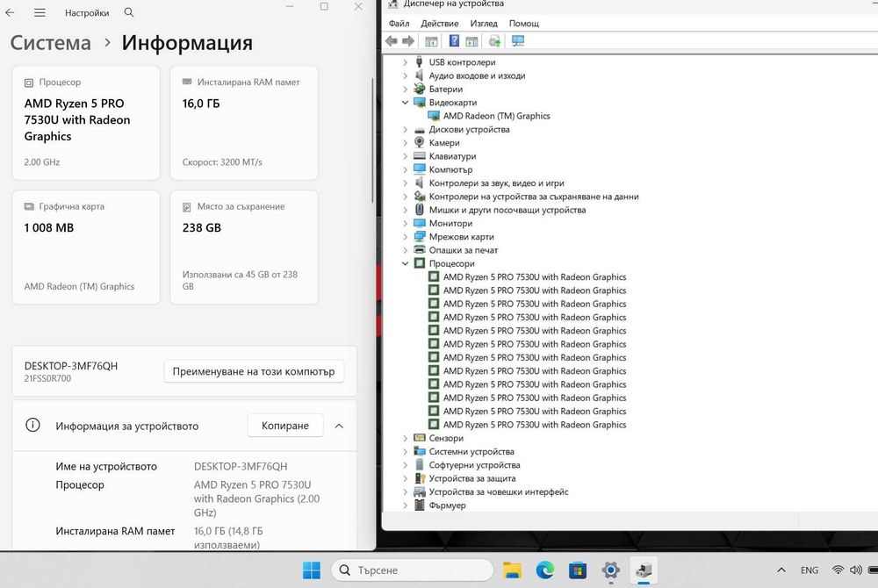Expand the Мрежови карти node
878x588 pixels.
click(405, 237)
